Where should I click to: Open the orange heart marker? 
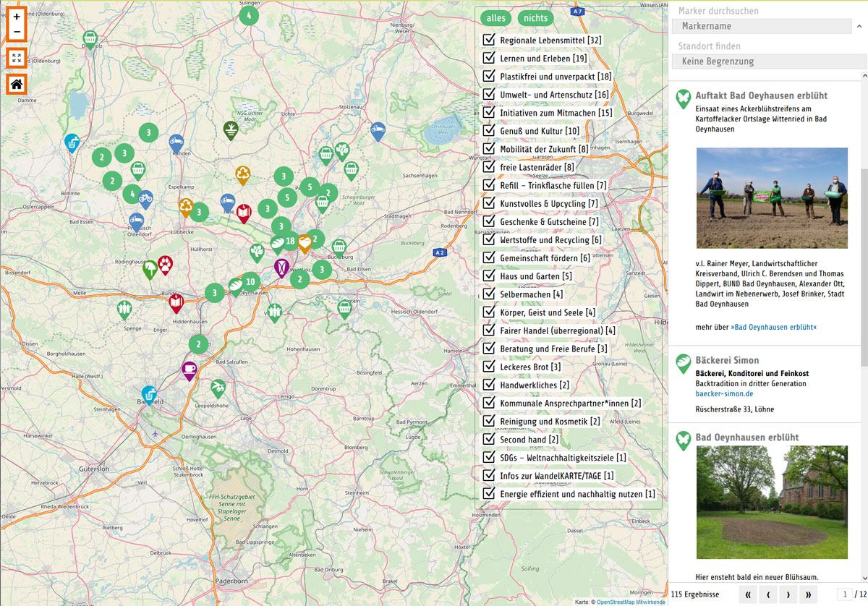(x=305, y=242)
